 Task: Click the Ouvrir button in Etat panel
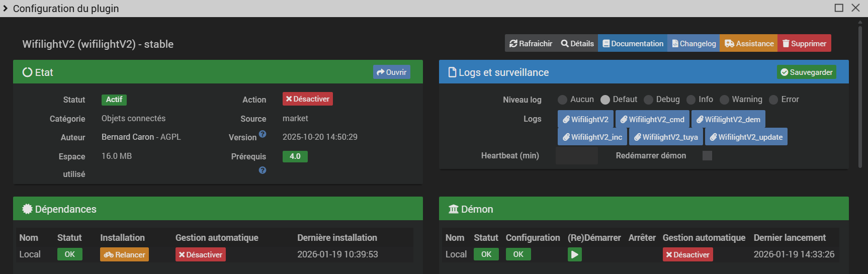391,72
